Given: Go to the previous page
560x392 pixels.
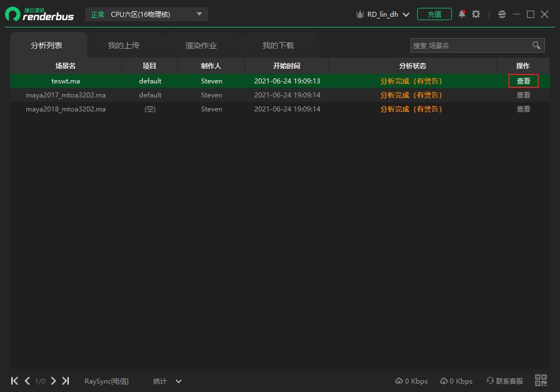Looking at the screenshot, I should point(27,381).
